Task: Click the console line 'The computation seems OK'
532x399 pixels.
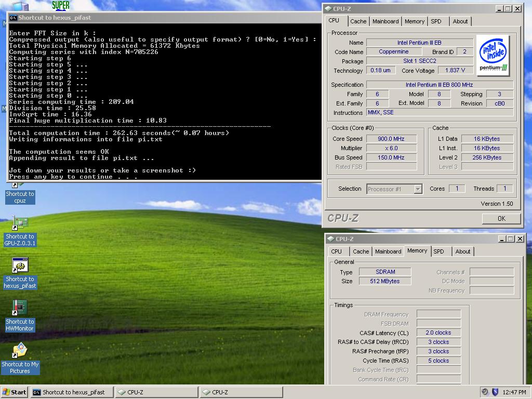Action: coord(59,152)
